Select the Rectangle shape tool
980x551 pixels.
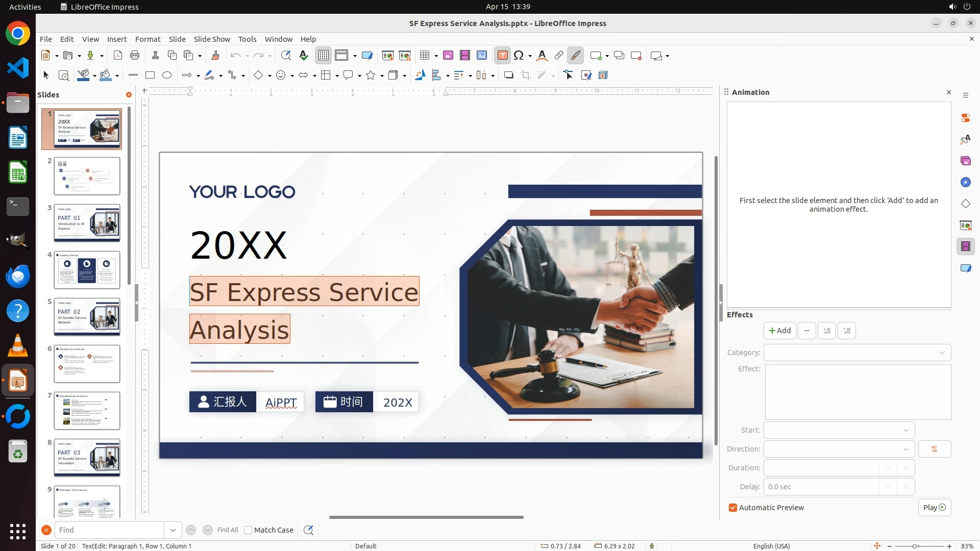(150, 76)
